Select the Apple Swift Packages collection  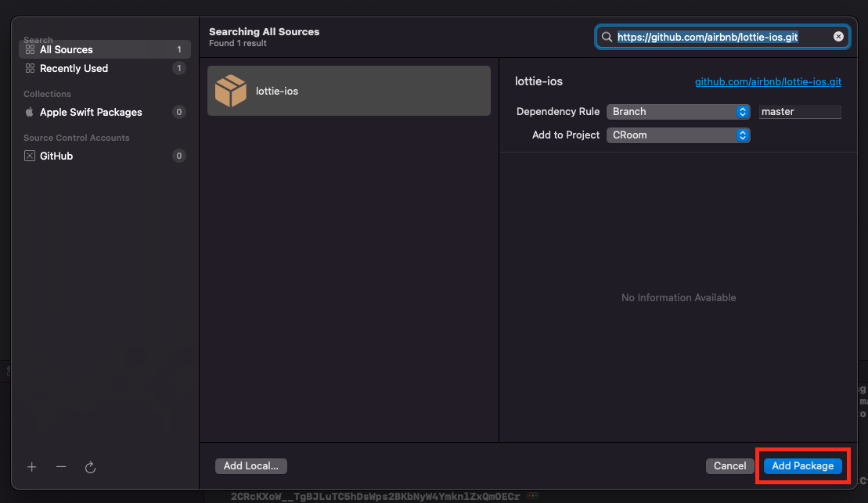pyautogui.click(x=105, y=112)
